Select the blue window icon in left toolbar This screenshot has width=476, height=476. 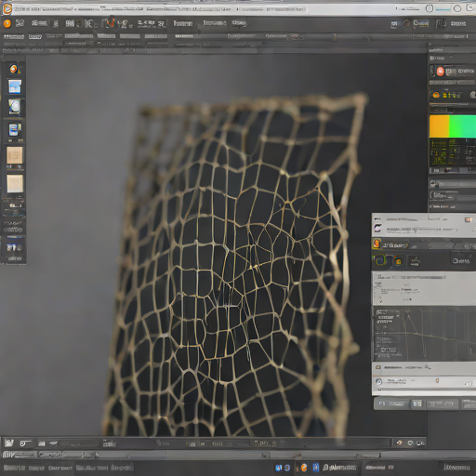(15, 86)
